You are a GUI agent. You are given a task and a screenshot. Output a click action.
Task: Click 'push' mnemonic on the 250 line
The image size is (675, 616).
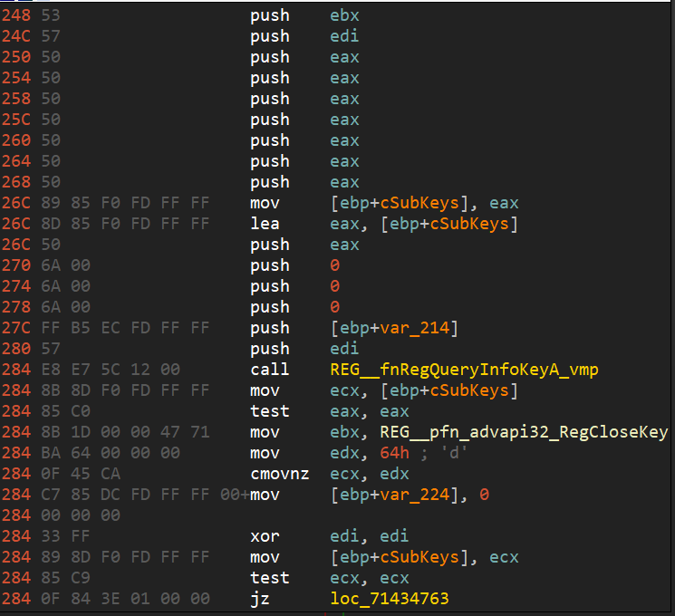coord(270,57)
